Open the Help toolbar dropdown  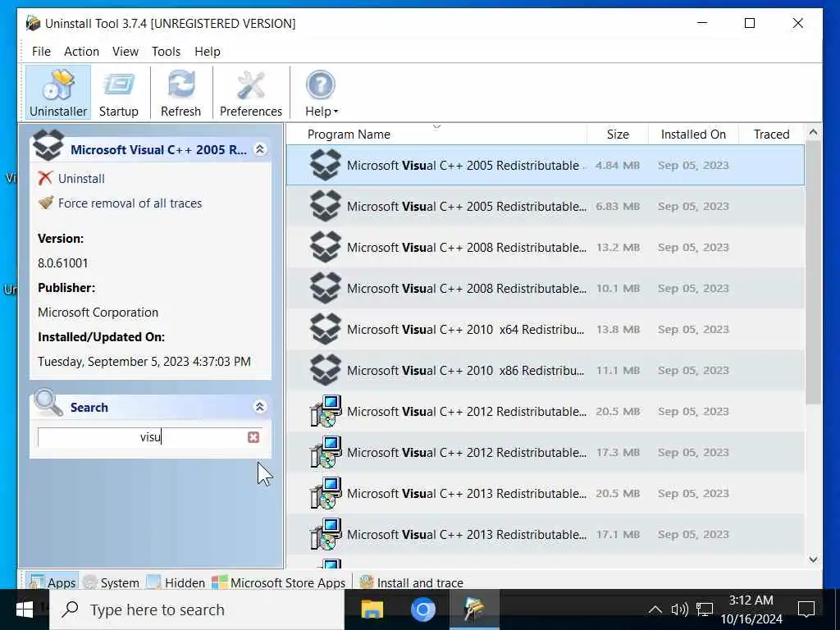(x=321, y=92)
